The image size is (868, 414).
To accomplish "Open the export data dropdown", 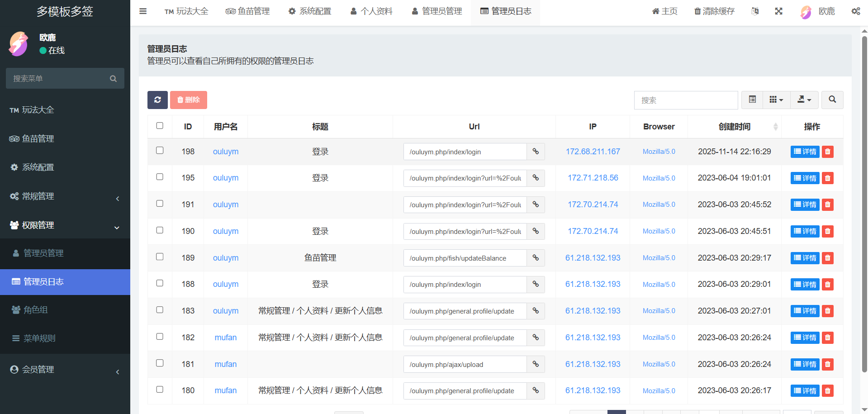I will 804,100.
